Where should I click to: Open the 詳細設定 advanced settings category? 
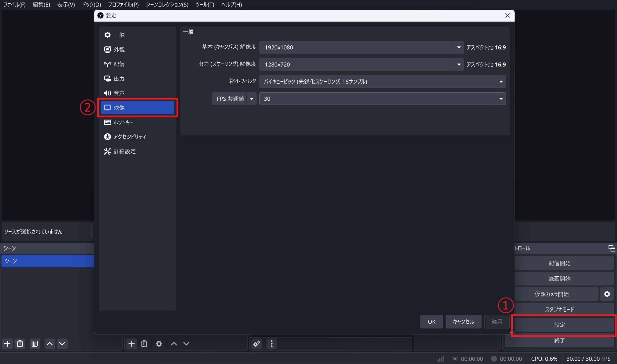tap(137, 151)
